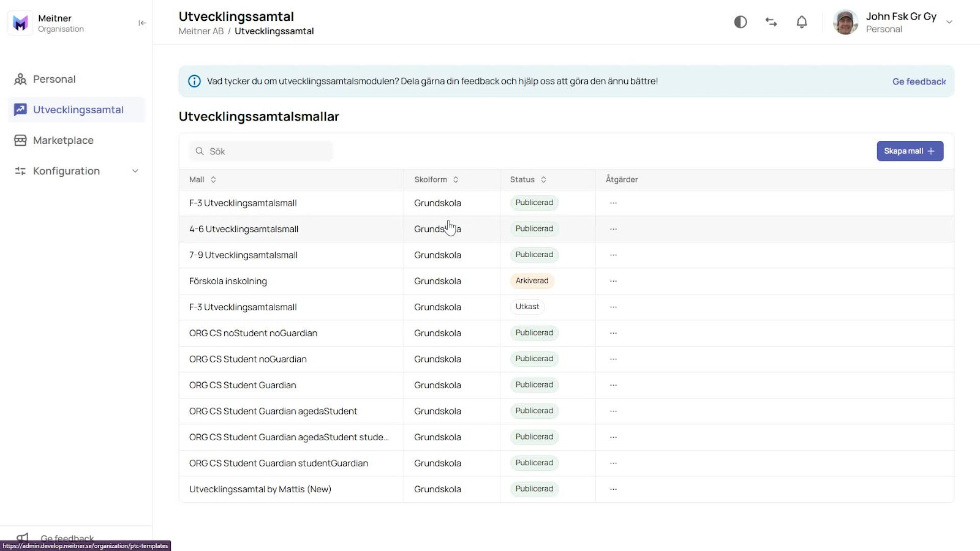This screenshot has height=551, width=980.
Task: Expand the user profile dropdown chevron
Action: tap(949, 22)
